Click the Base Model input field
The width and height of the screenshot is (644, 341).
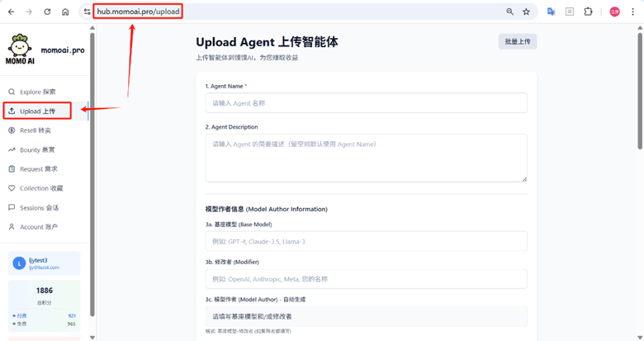pyautogui.click(x=366, y=241)
